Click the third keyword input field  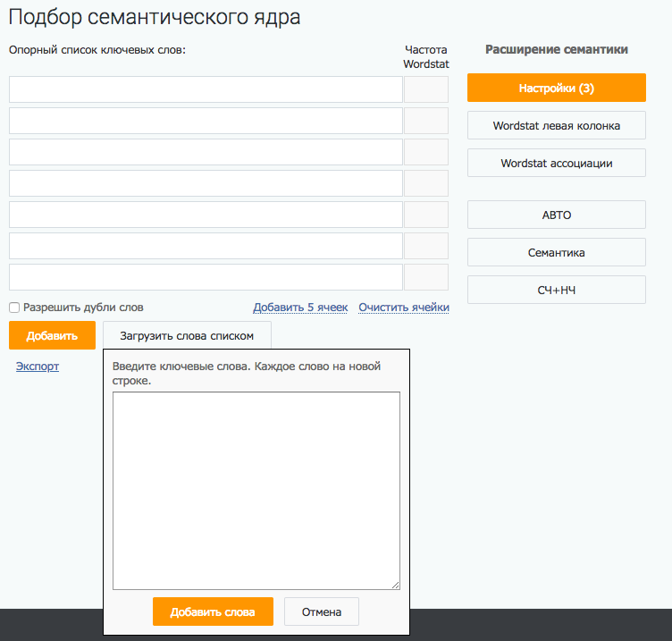(206, 152)
